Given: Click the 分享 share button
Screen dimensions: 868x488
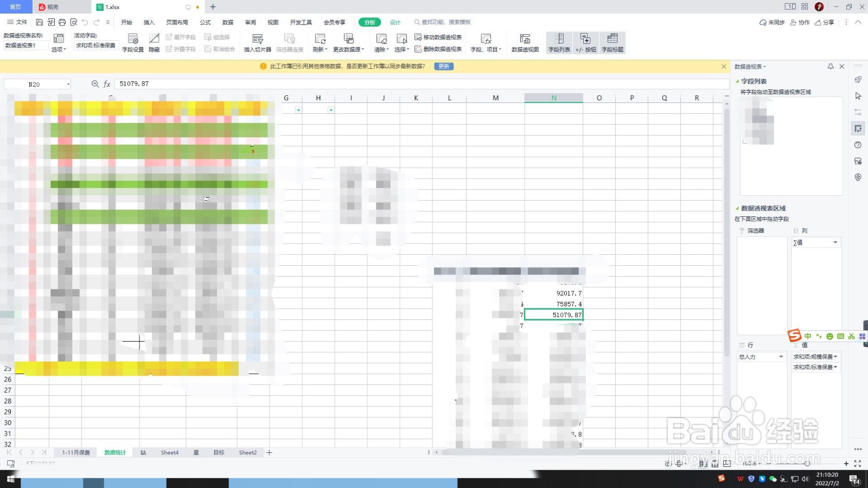Looking at the screenshot, I should 825,22.
